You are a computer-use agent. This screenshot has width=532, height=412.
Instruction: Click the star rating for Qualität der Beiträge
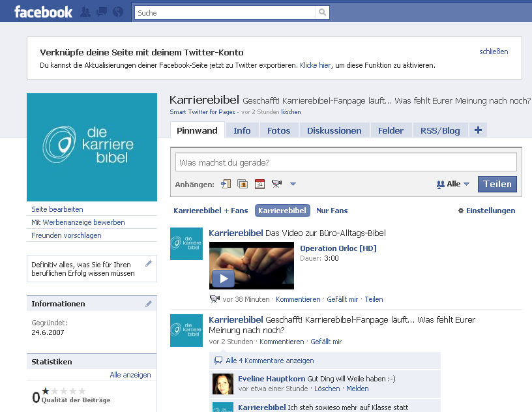[63, 391]
